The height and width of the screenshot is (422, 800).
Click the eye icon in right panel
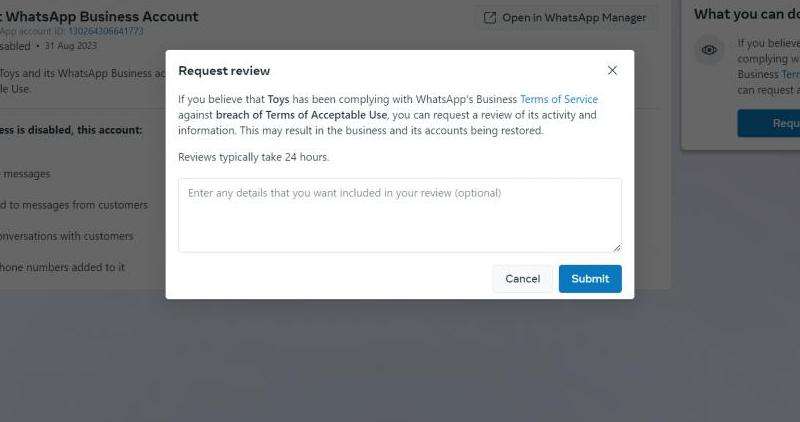click(709, 50)
